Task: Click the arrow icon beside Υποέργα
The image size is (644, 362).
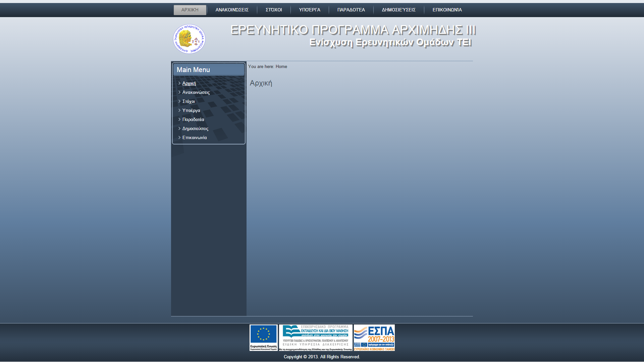Action: pyautogui.click(x=179, y=110)
